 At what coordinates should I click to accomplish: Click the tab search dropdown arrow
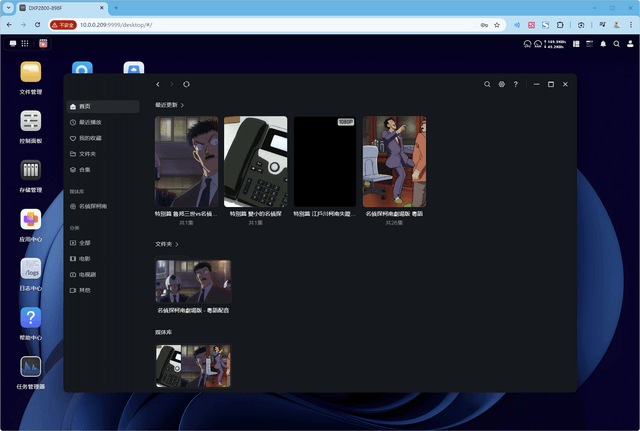(x=8, y=8)
